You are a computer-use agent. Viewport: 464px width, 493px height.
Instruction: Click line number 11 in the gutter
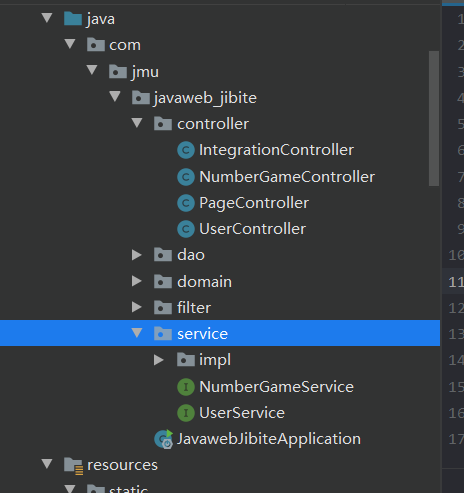pos(456,282)
